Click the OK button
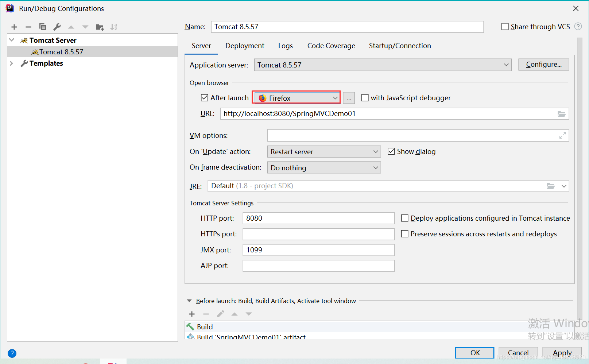The width and height of the screenshot is (589, 364). click(475, 353)
